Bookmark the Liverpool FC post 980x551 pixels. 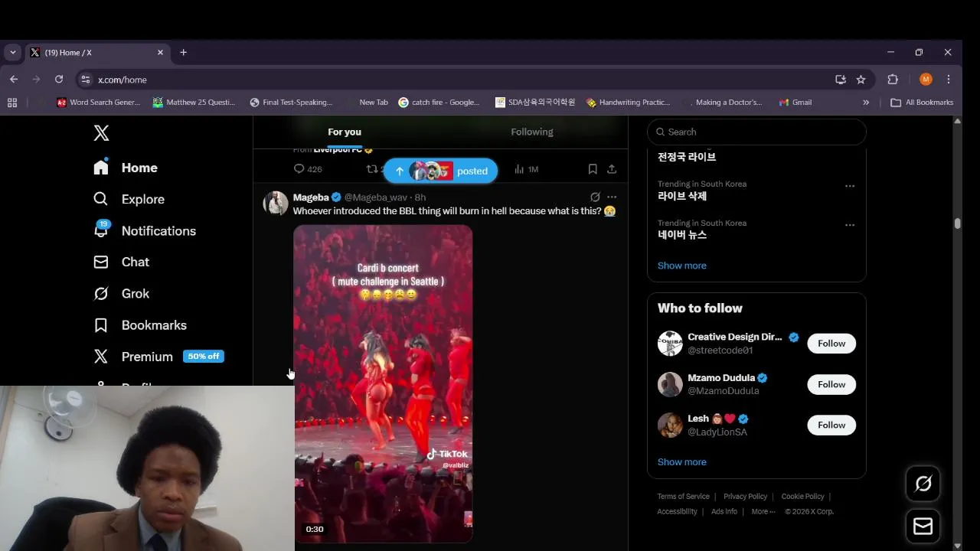click(593, 169)
